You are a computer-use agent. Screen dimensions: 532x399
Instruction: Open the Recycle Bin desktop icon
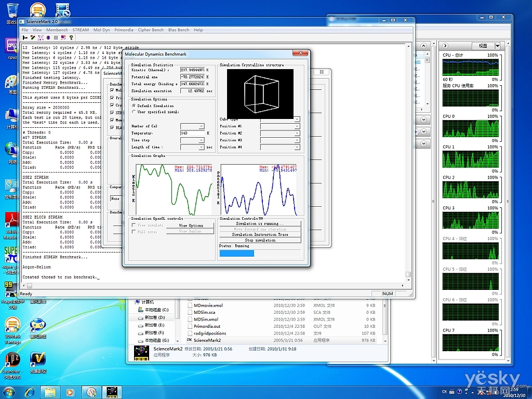[x=12, y=14]
